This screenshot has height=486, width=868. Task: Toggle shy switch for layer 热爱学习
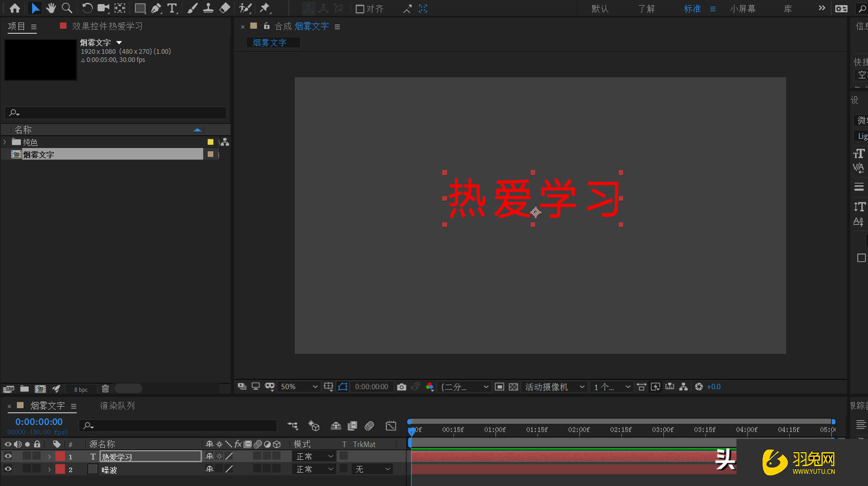[x=209, y=456]
